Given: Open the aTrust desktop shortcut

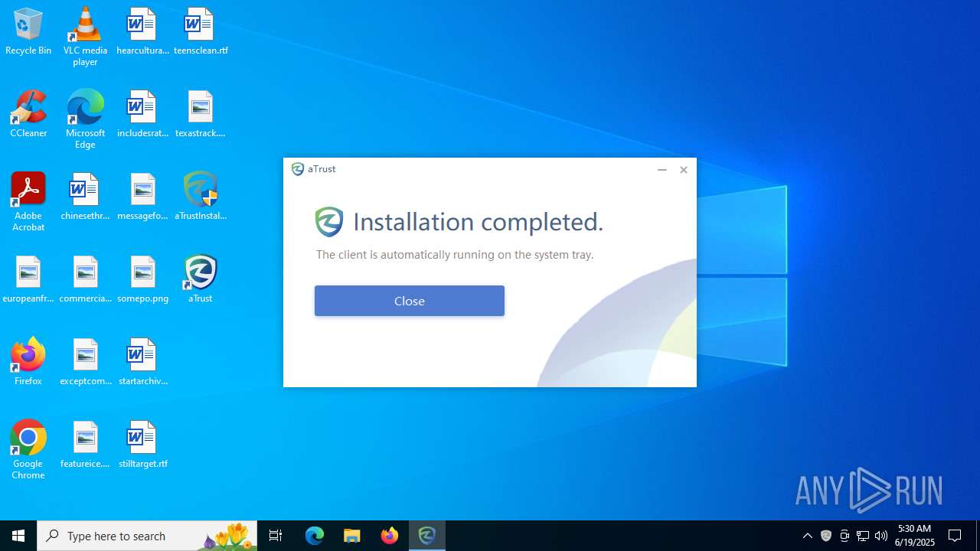Looking at the screenshot, I should point(201,280).
